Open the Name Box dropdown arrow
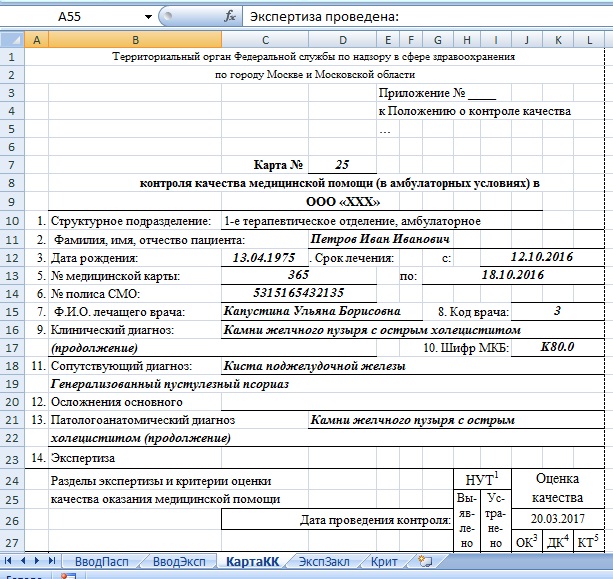This screenshot has width=613, height=579. pos(148,17)
